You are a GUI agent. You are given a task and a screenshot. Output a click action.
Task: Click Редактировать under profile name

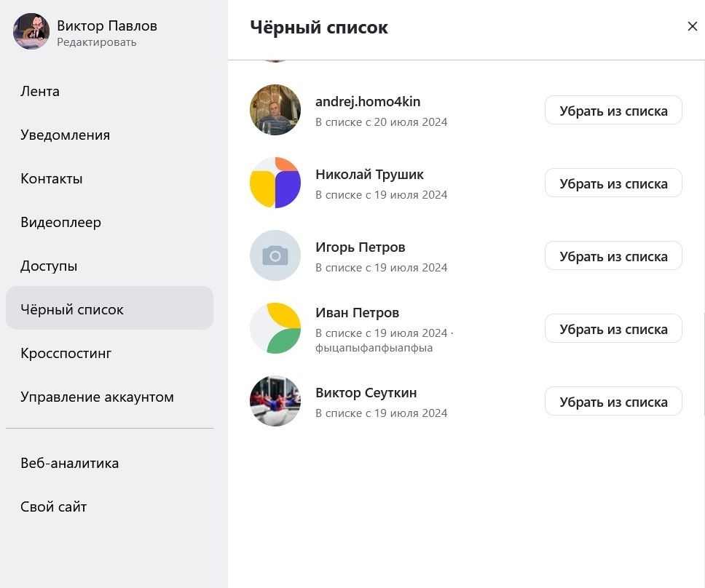pos(97,42)
